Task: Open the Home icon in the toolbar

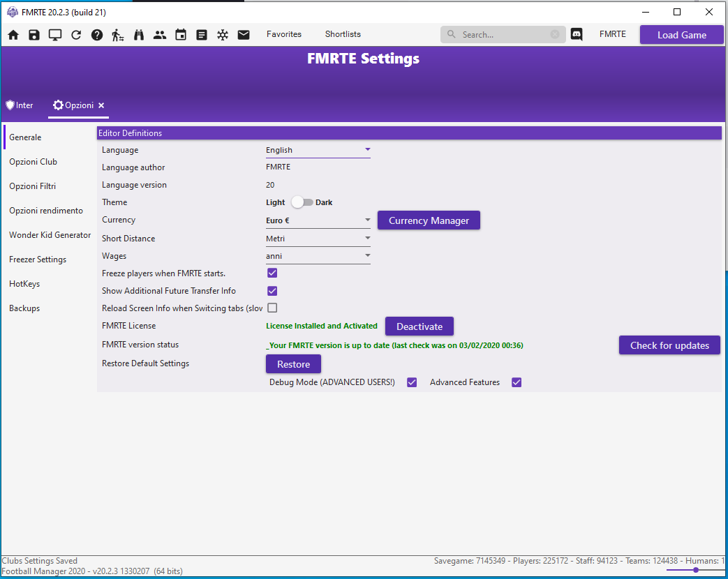Action: (x=13, y=35)
